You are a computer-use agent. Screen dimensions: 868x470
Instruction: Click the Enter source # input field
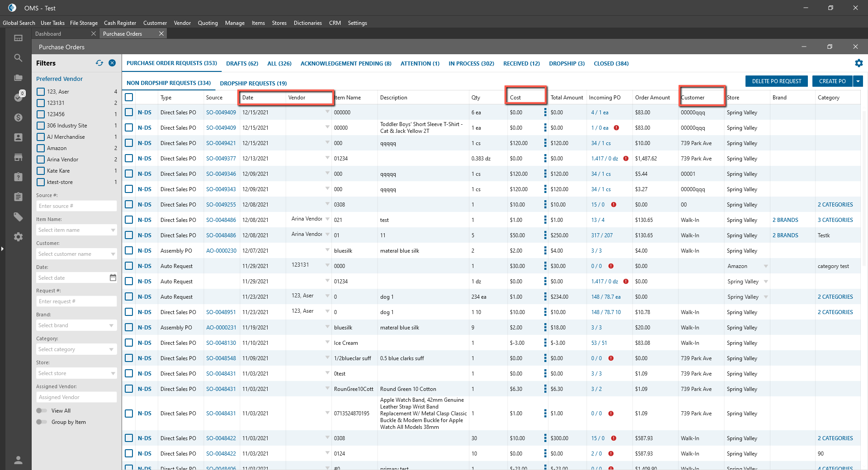click(76, 206)
